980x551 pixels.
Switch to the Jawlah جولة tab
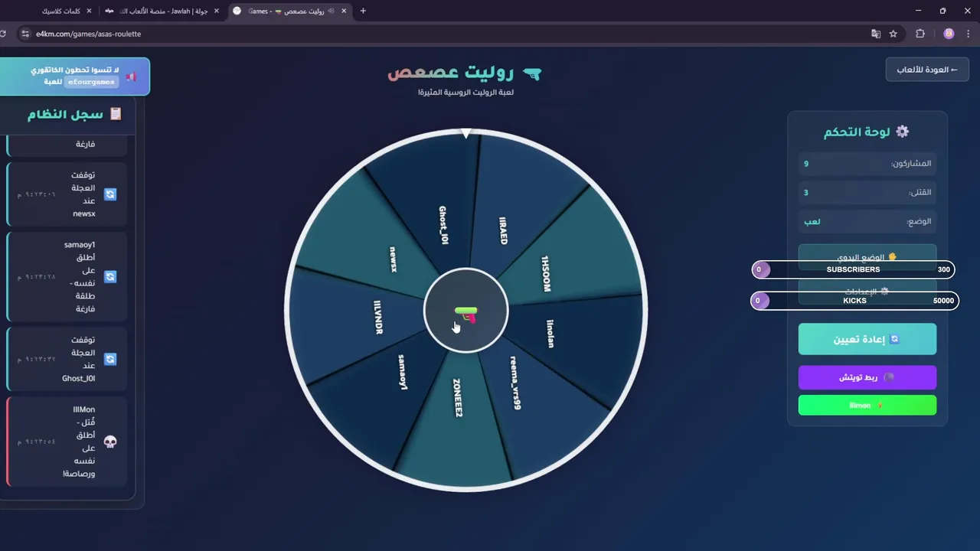[162, 11]
